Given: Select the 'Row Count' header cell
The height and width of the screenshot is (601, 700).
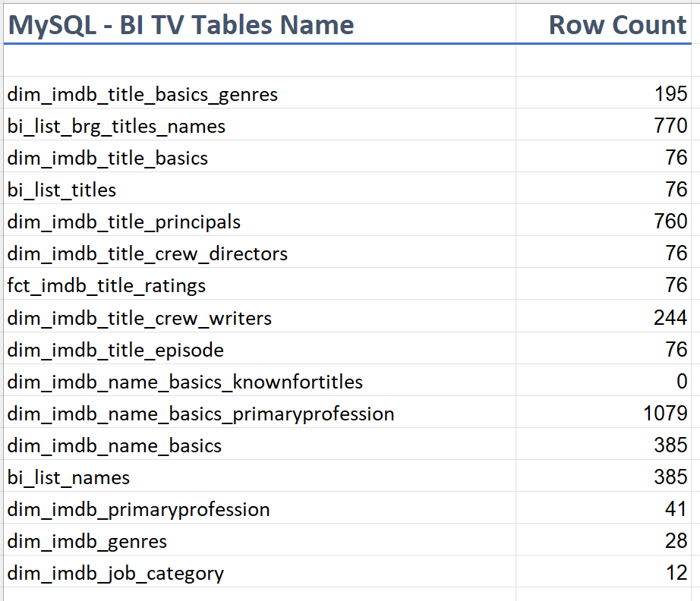Looking at the screenshot, I should (x=604, y=24).
